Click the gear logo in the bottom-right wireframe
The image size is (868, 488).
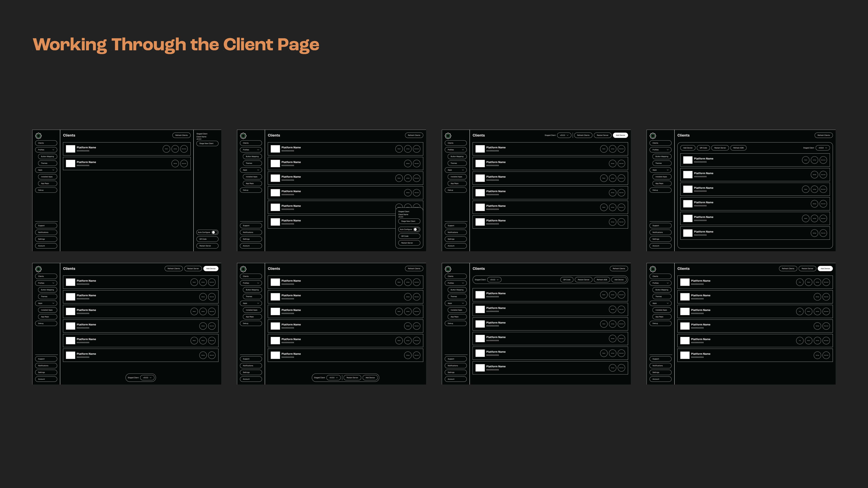(x=653, y=269)
